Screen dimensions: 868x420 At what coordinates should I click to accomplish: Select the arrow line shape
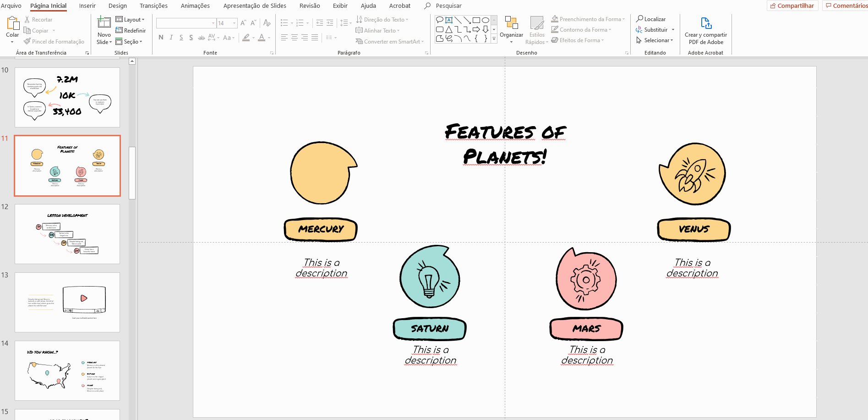[467, 20]
